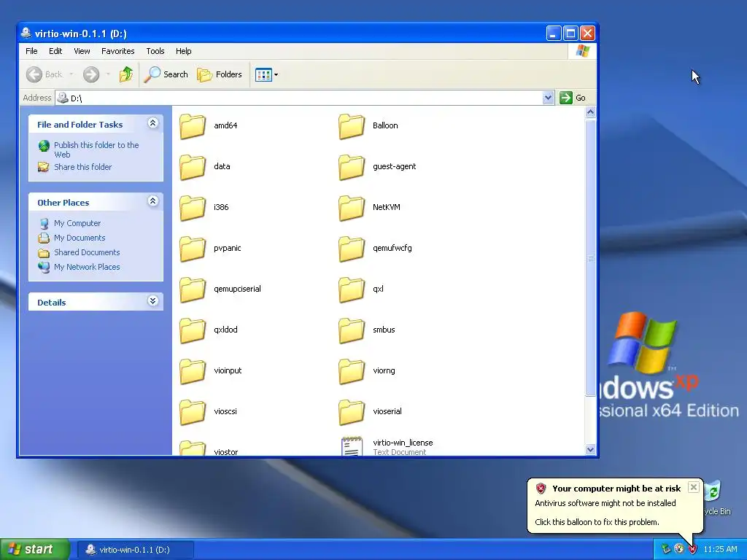This screenshot has width=747, height=560.
Task: Open the Tools menu
Action: pos(155,51)
